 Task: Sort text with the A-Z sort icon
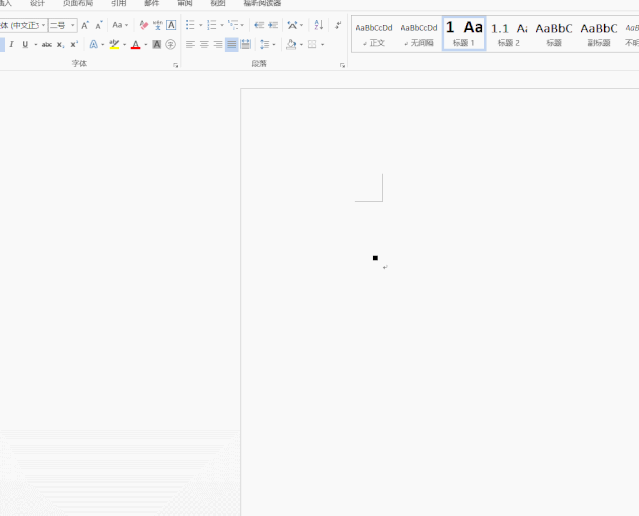319,25
